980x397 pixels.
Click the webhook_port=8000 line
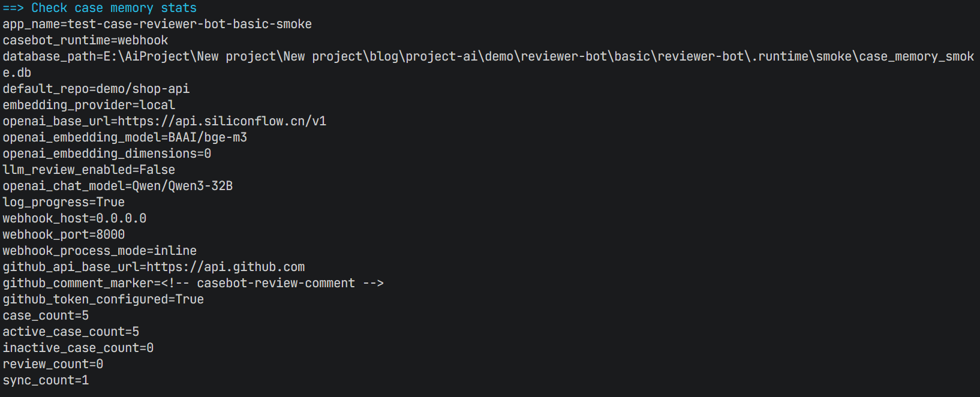click(x=64, y=234)
